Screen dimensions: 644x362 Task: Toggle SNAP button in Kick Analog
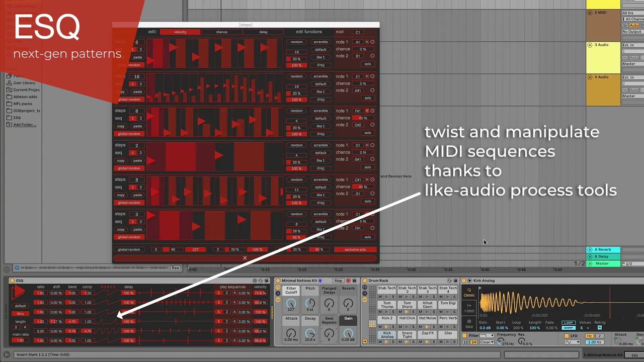pyautogui.click(x=569, y=328)
